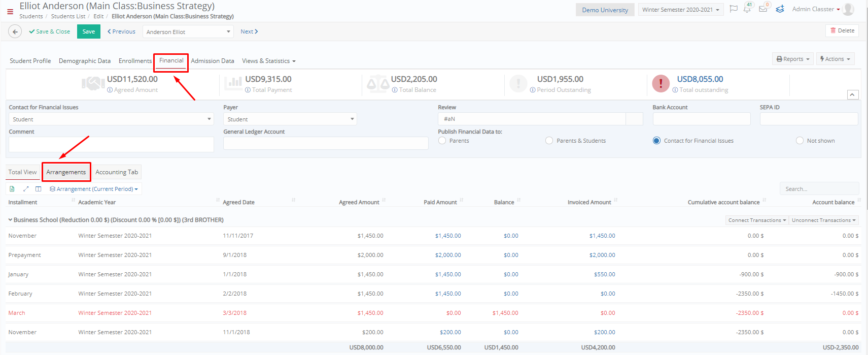
Task: Open the Arrangements tab
Action: click(66, 172)
